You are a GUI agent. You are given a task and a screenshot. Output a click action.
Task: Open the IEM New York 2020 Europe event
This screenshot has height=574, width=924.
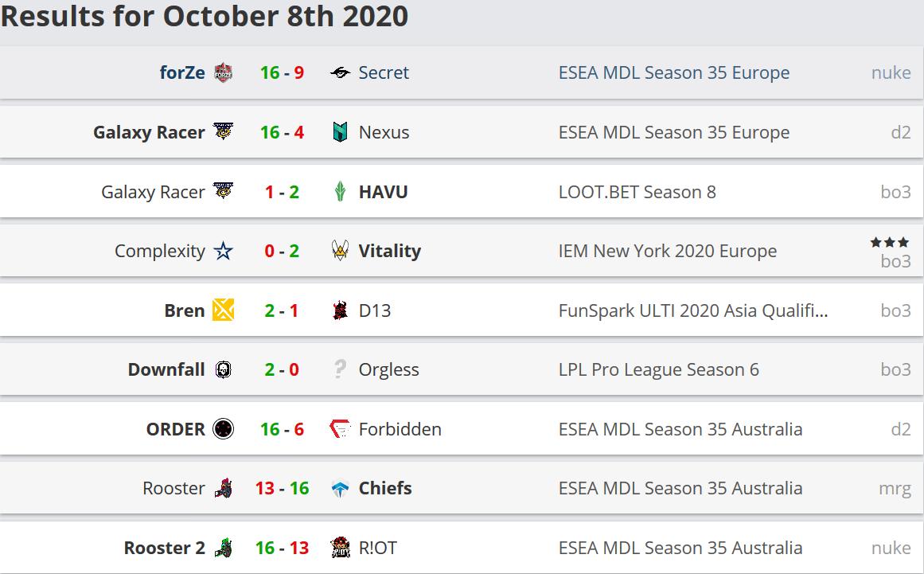pyautogui.click(x=667, y=252)
